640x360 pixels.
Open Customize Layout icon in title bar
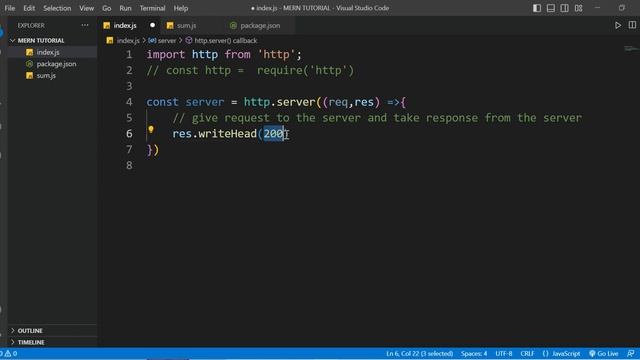tap(578, 8)
